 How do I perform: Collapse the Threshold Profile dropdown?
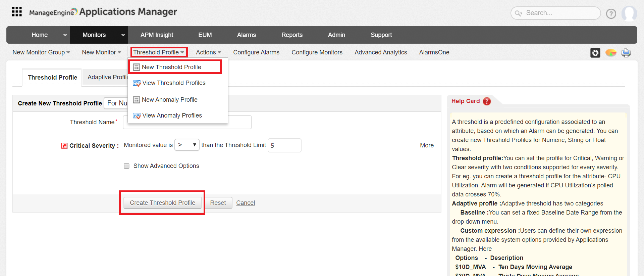pyautogui.click(x=159, y=52)
